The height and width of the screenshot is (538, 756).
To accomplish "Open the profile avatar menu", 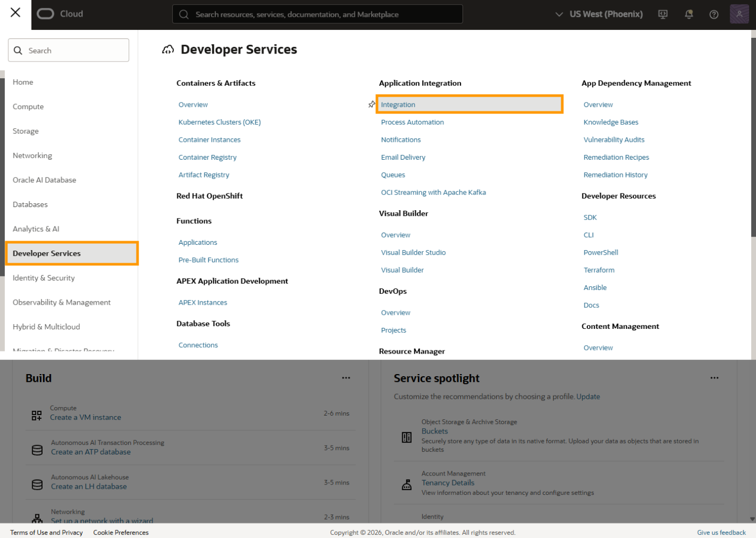I will click(x=739, y=14).
